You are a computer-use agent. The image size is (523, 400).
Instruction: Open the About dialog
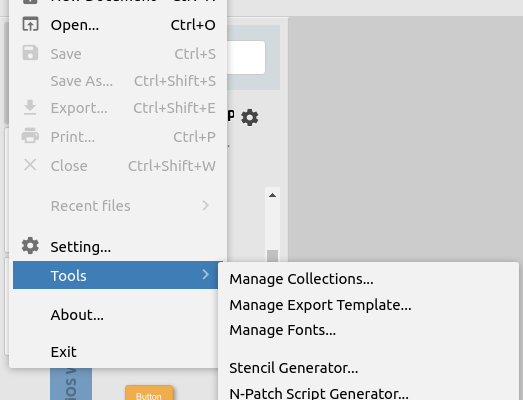click(77, 315)
